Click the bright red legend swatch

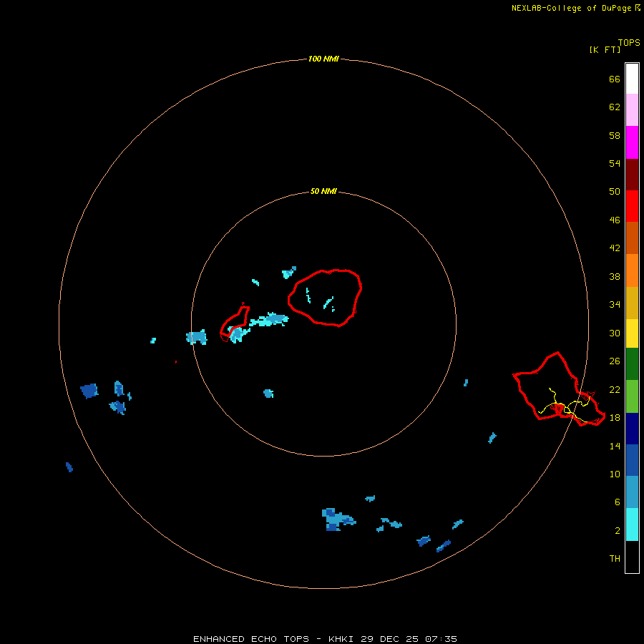click(632, 206)
